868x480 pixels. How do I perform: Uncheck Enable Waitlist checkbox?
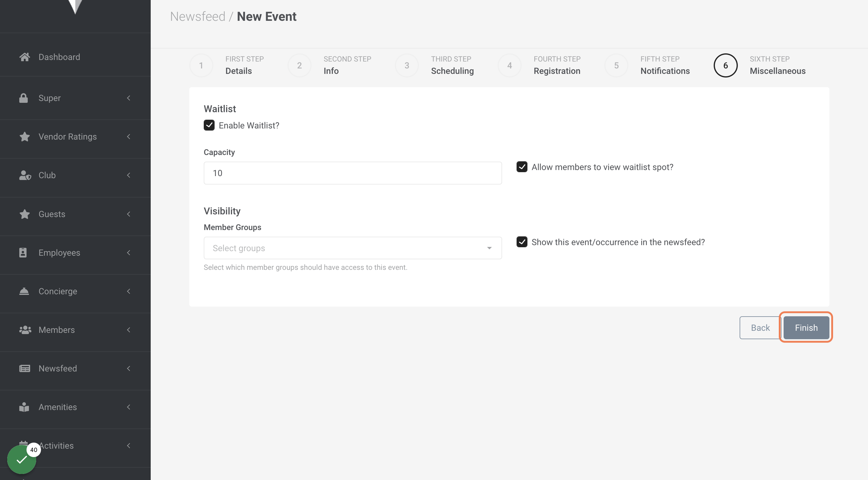coord(209,125)
